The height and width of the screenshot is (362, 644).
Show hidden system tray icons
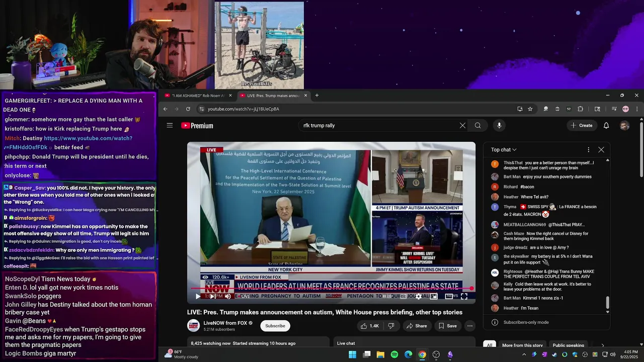524,354
